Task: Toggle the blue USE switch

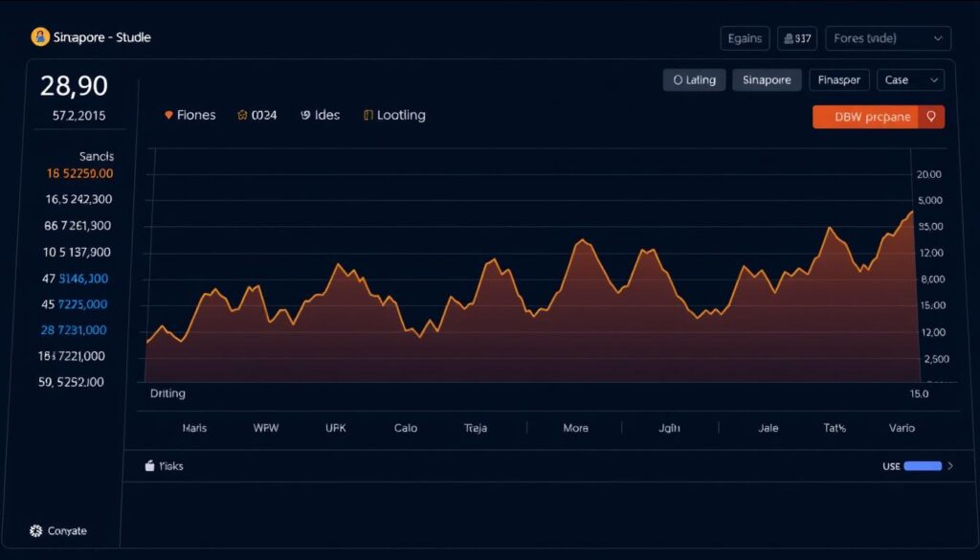Action: (x=923, y=466)
